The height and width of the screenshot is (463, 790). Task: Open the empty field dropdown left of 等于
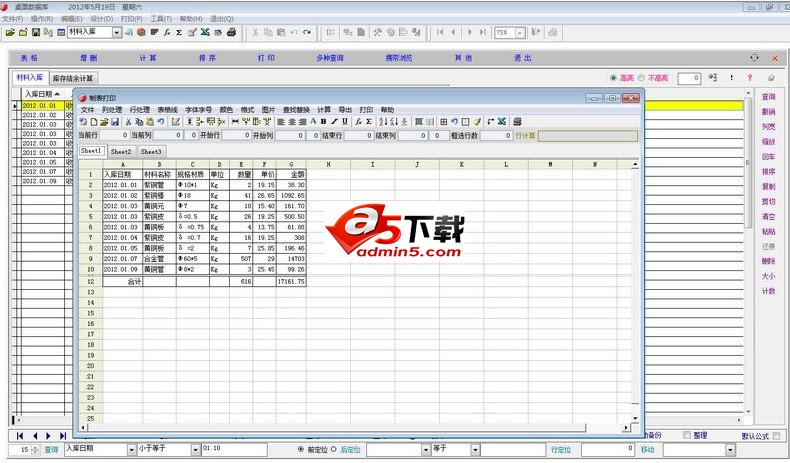click(x=426, y=449)
